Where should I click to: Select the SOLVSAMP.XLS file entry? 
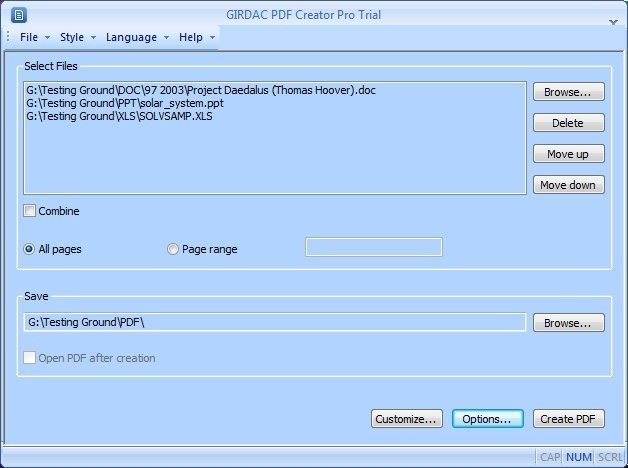click(x=119, y=116)
